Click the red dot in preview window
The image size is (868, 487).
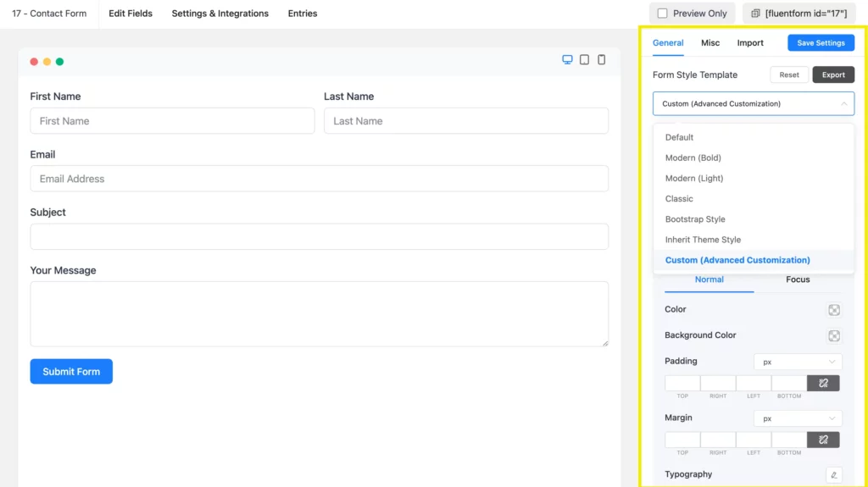tap(34, 62)
